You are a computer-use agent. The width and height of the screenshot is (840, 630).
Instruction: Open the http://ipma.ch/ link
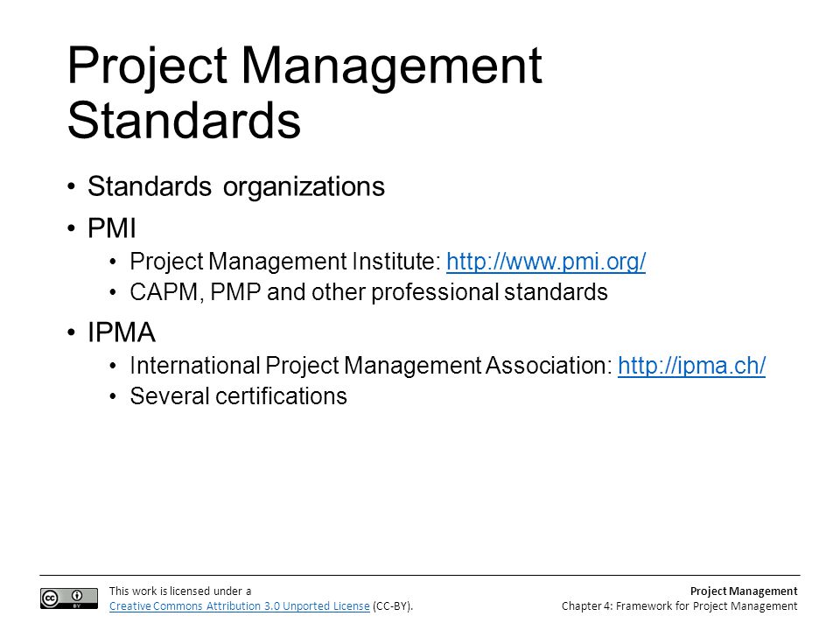(691, 366)
